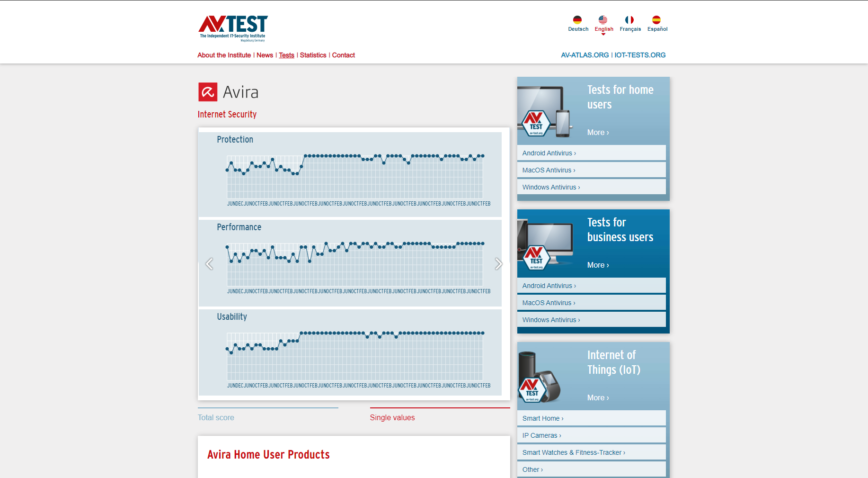Click the Avira Home User Products heading
Image resolution: width=868 pixels, height=478 pixels.
pyautogui.click(x=268, y=455)
